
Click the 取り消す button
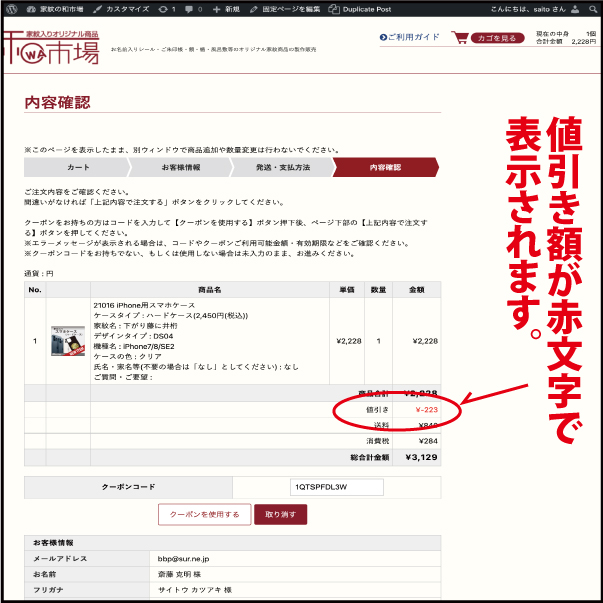pos(281,515)
